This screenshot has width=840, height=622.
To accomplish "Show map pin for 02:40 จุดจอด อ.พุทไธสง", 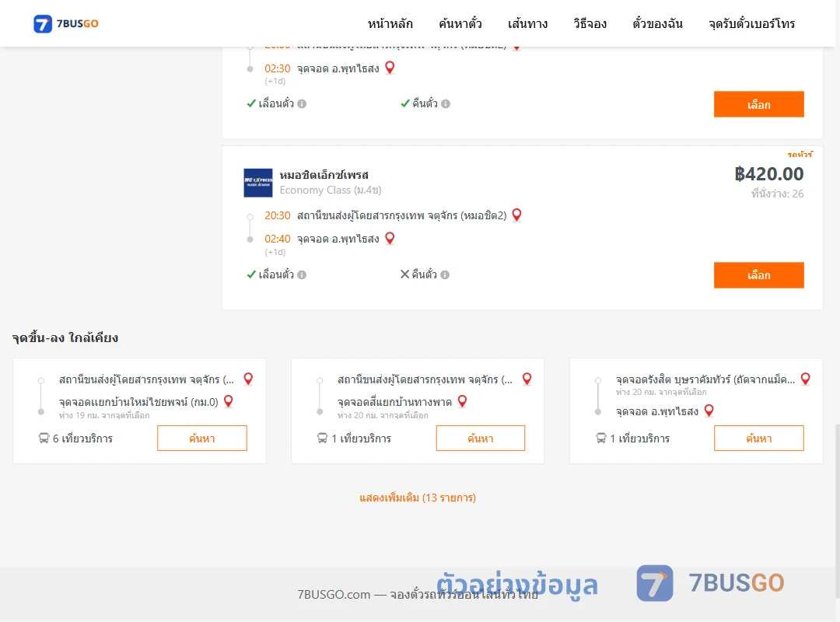I will coord(390,238).
